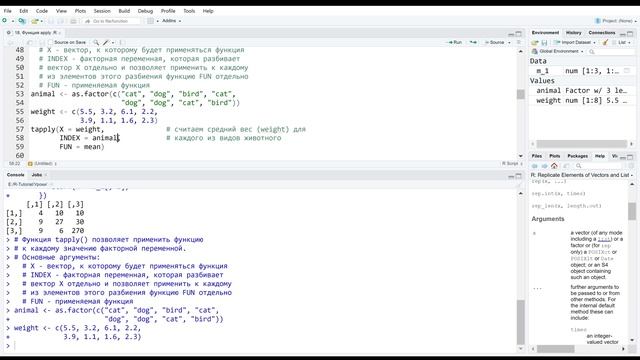
Task: Maximize the Console pane
Action: (x=519, y=176)
